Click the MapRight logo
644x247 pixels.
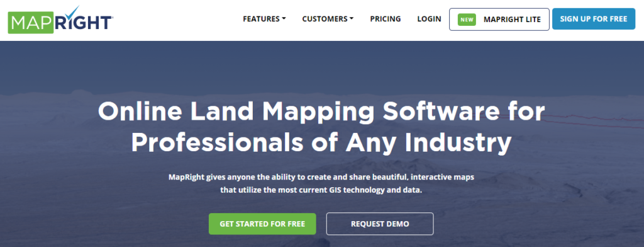tap(61, 20)
